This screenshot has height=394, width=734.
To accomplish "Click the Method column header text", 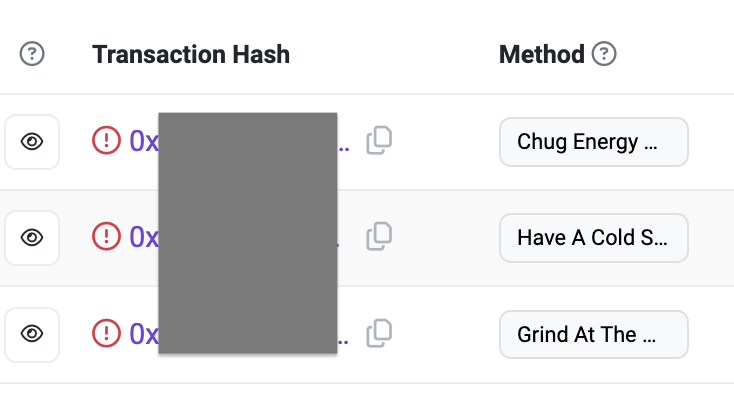I will [542, 54].
